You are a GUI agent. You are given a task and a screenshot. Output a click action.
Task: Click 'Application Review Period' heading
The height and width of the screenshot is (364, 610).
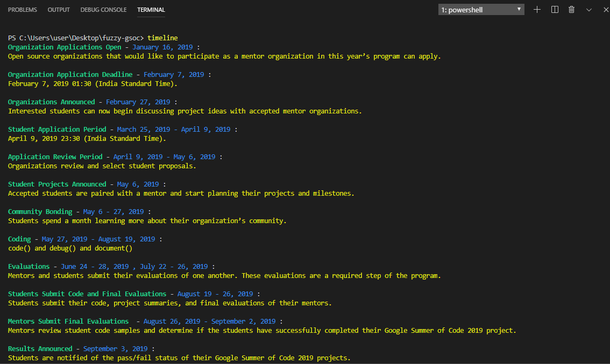tap(55, 156)
